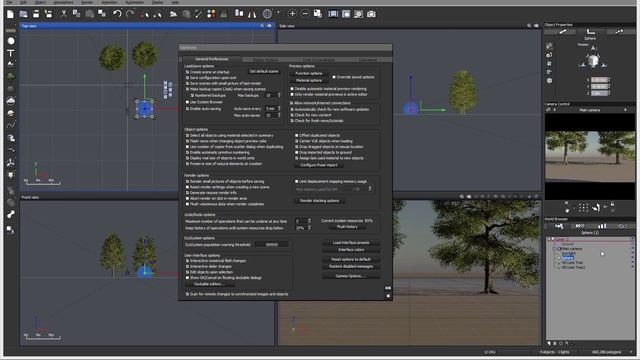Click Reset options to default button

351,259
